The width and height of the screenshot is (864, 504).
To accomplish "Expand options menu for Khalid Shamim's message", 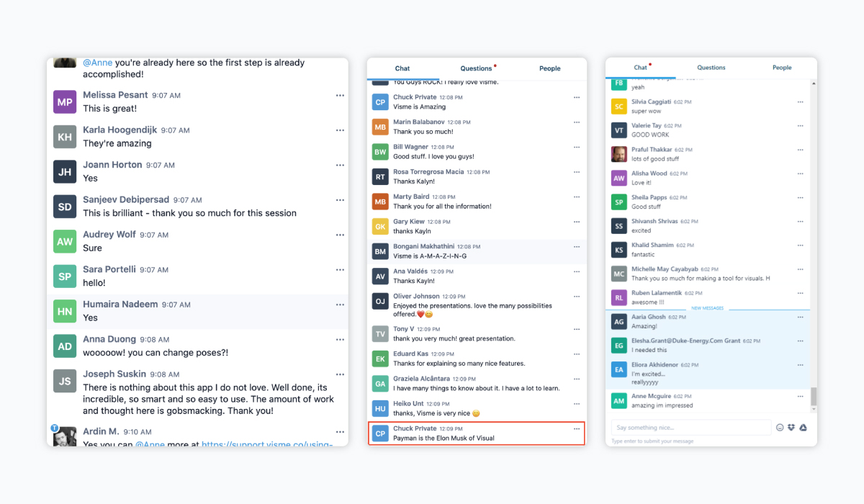I will (800, 246).
